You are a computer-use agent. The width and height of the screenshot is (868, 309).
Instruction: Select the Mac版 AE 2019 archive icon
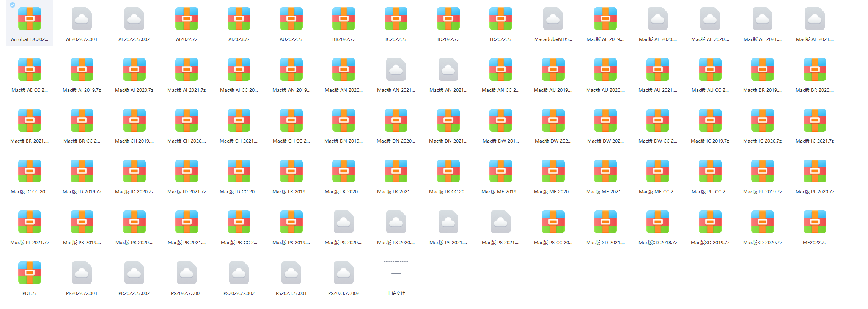point(605,19)
